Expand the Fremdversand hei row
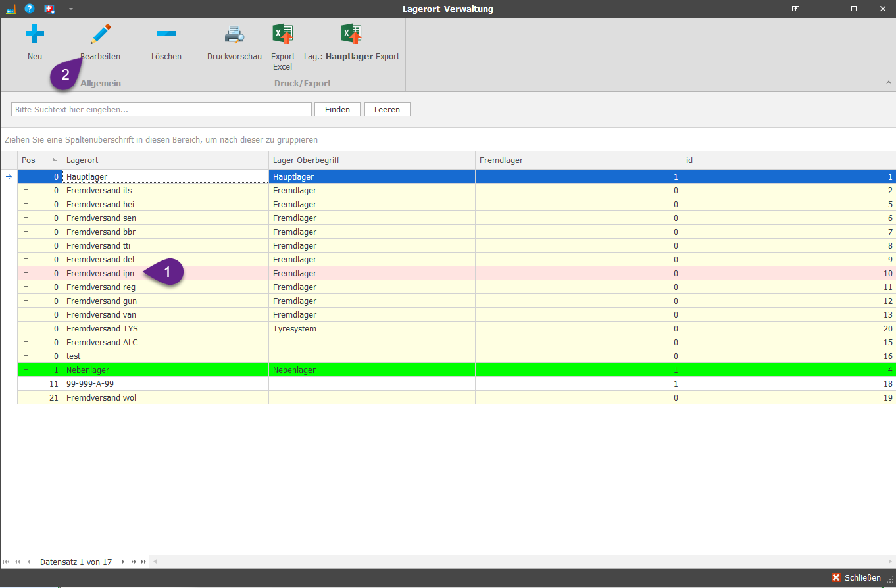 coord(26,204)
